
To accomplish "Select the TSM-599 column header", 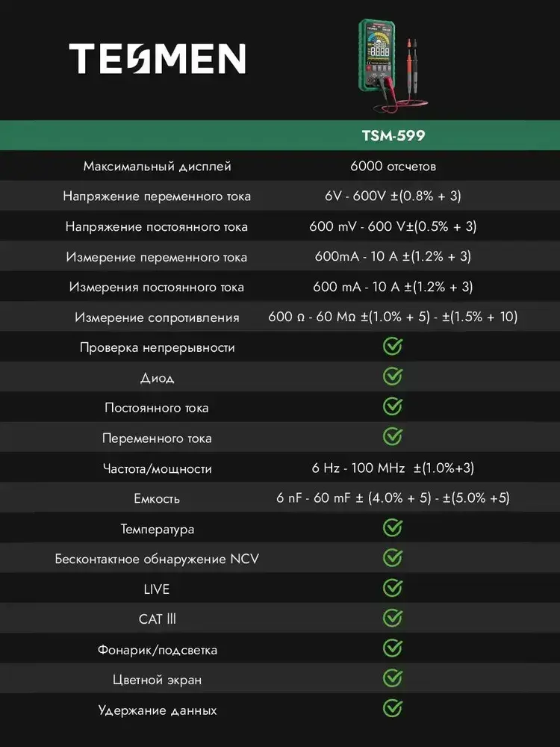I will (393, 137).
